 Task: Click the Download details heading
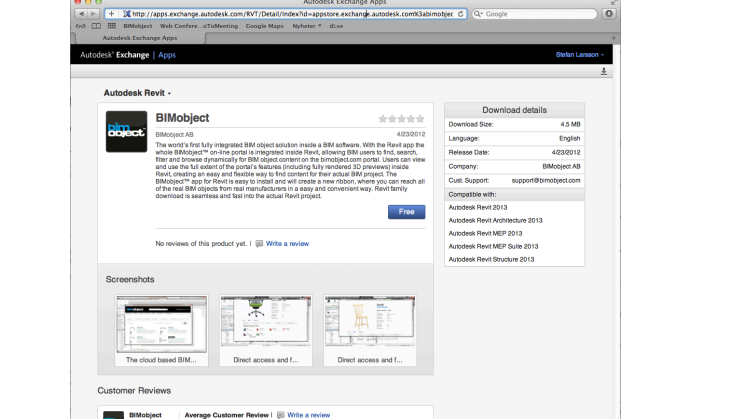[514, 110]
